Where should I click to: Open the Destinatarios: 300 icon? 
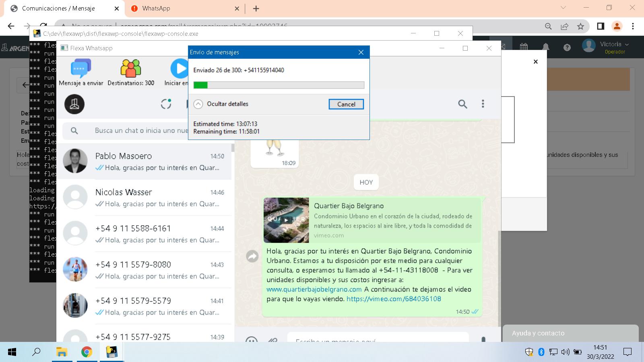point(131,68)
